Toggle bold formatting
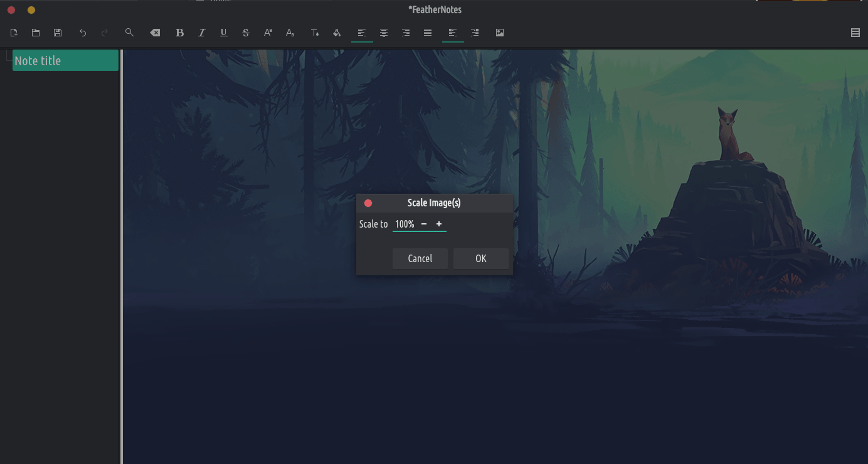The image size is (868, 464). click(180, 33)
